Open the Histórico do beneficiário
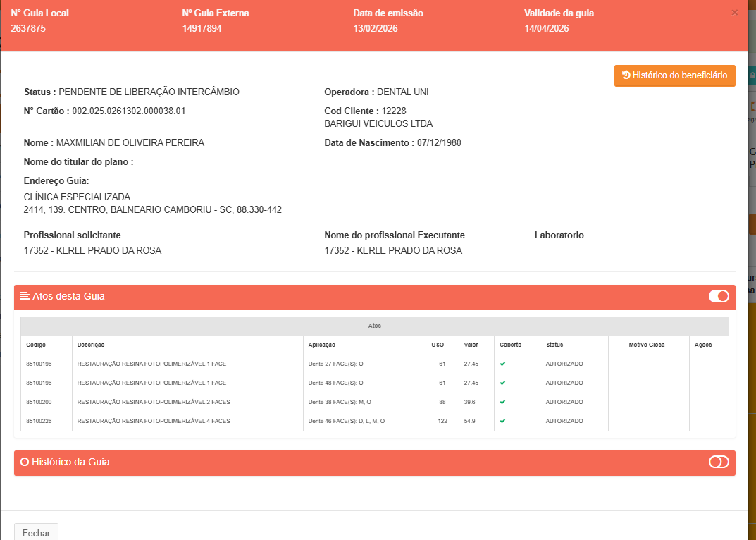This screenshot has height=540, width=756. 674,75
